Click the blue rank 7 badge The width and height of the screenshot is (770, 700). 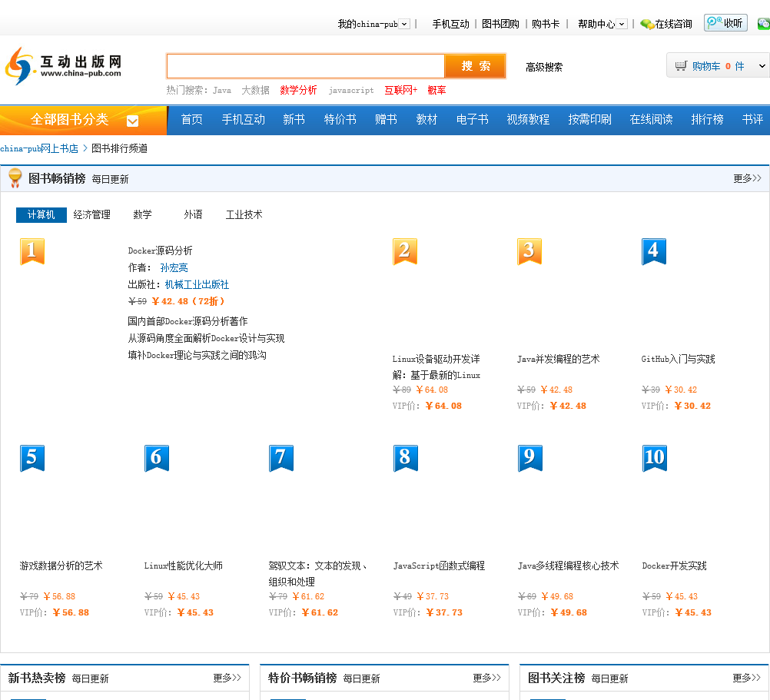[281, 458]
